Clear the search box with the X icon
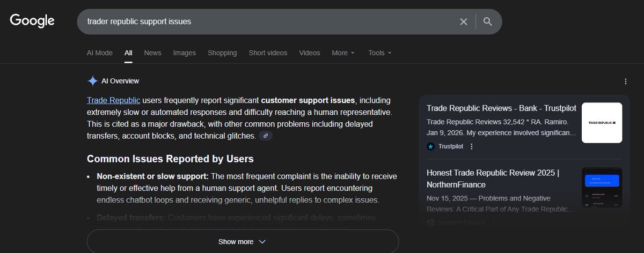The width and height of the screenshot is (644, 253). pos(464,21)
